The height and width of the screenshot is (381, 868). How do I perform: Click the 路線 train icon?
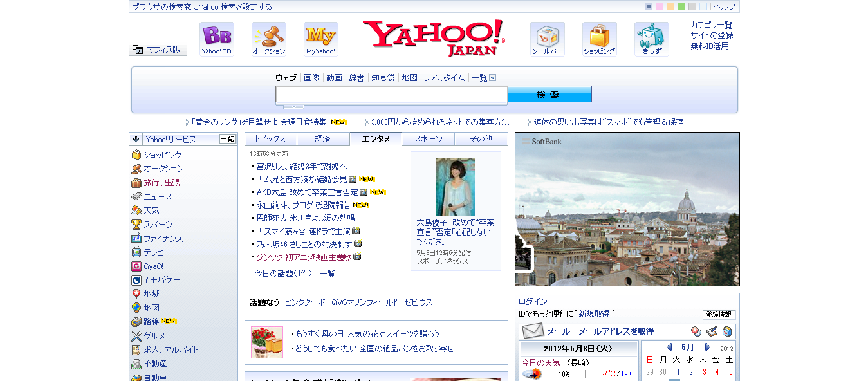pyautogui.click(x=136, y=322)
